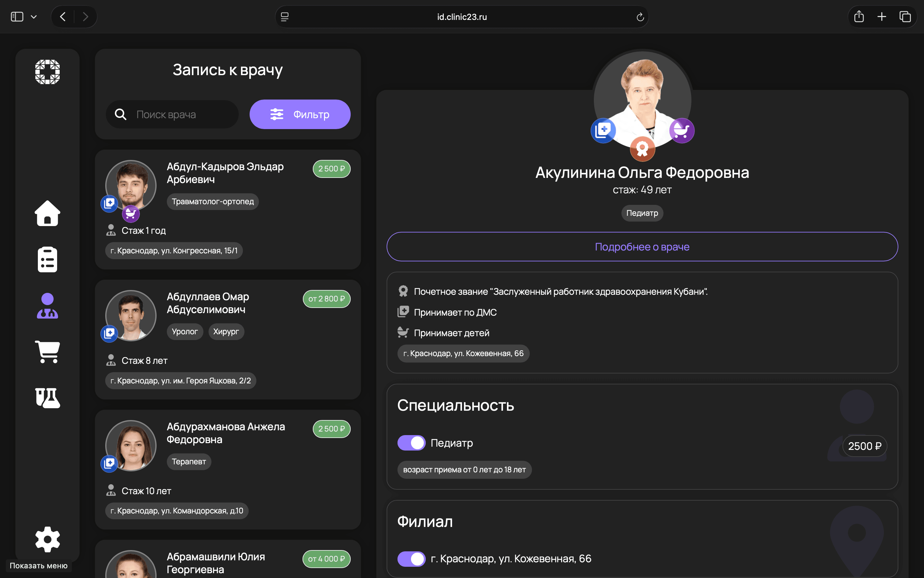Toggle the Педиатр specialty switch
The image size is (924, 578).
point(411,443)
